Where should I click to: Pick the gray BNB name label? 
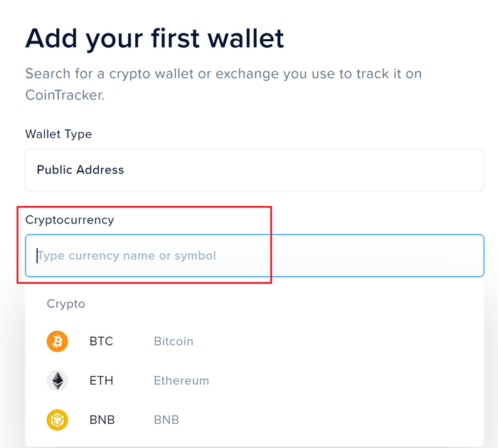click(x=166, y=420)
